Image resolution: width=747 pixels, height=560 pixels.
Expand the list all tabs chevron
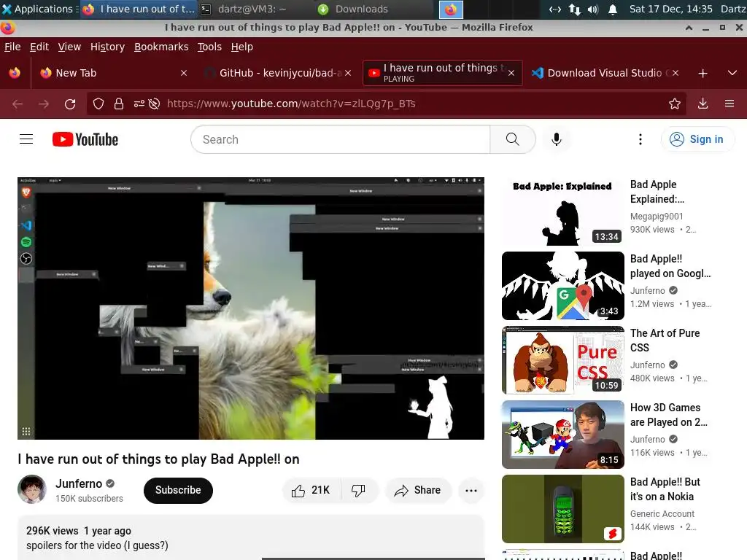point(732,73)
